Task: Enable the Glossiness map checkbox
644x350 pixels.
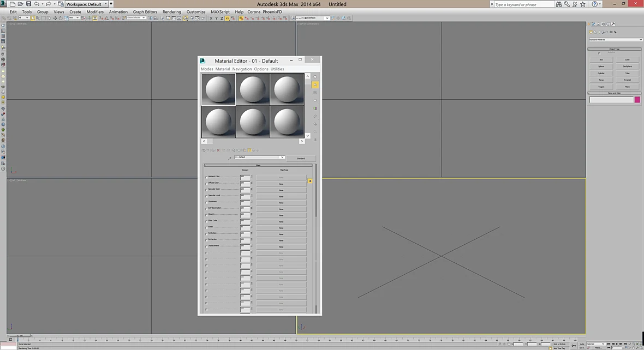Action: point(206,202)
